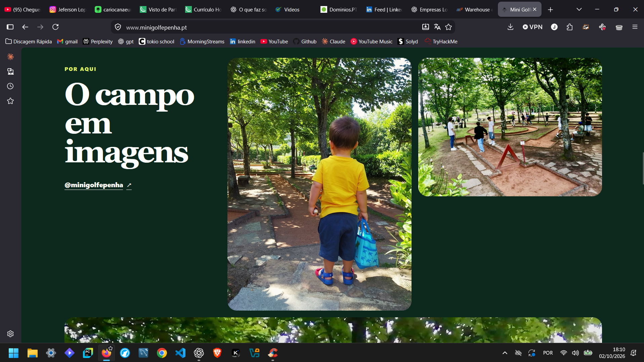Launch Google Chrome from taskbar
This screenshot has height=362, width=644.
[x=162, y=353]
